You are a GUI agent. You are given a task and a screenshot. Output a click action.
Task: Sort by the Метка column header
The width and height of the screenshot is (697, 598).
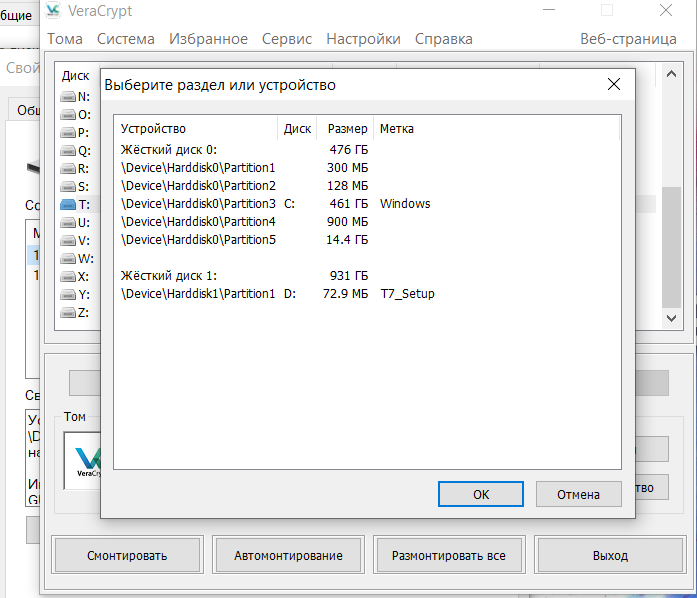(496, 128)
